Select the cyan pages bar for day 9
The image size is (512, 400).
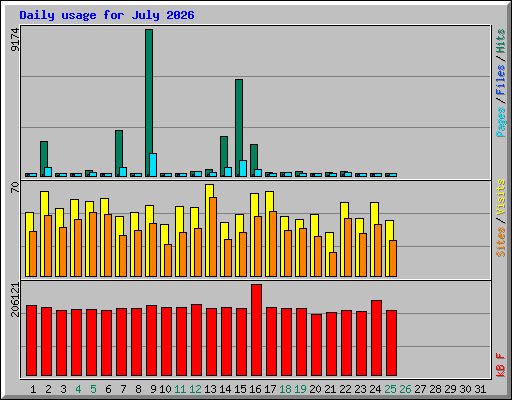click(153, 165)
